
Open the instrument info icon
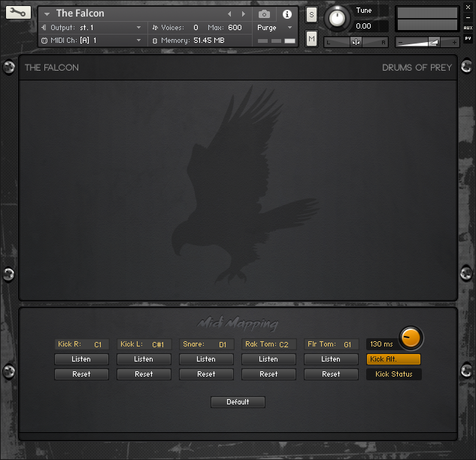pos(287,14)
